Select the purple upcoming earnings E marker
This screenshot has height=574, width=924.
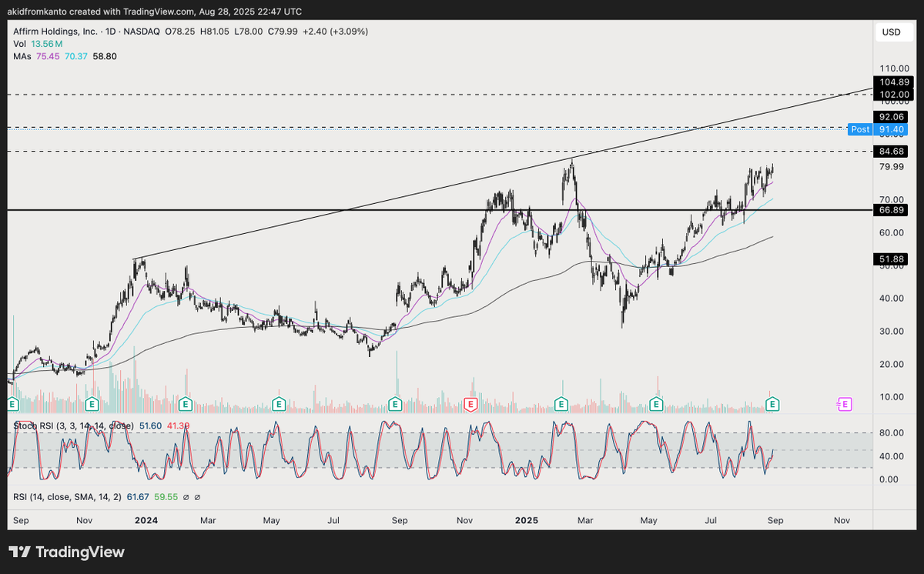(x=844, y=403)
